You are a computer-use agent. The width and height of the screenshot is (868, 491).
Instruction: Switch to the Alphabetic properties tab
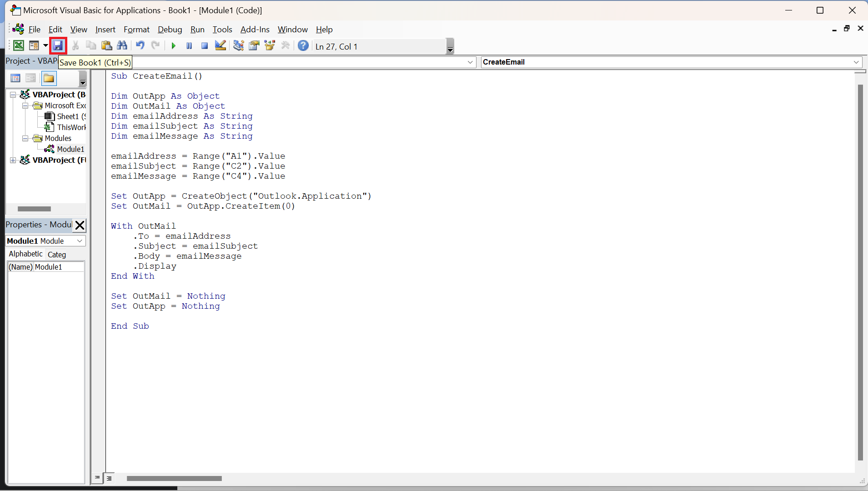25,254
